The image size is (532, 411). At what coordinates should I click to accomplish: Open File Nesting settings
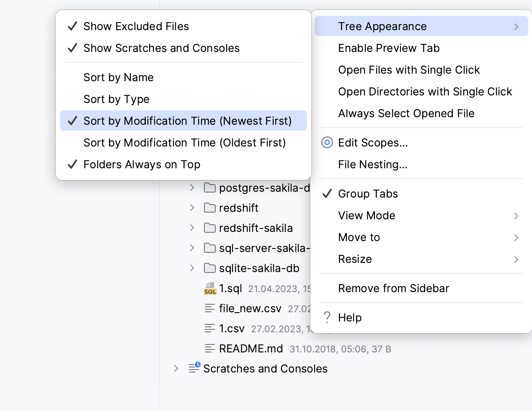coord(372,164)
